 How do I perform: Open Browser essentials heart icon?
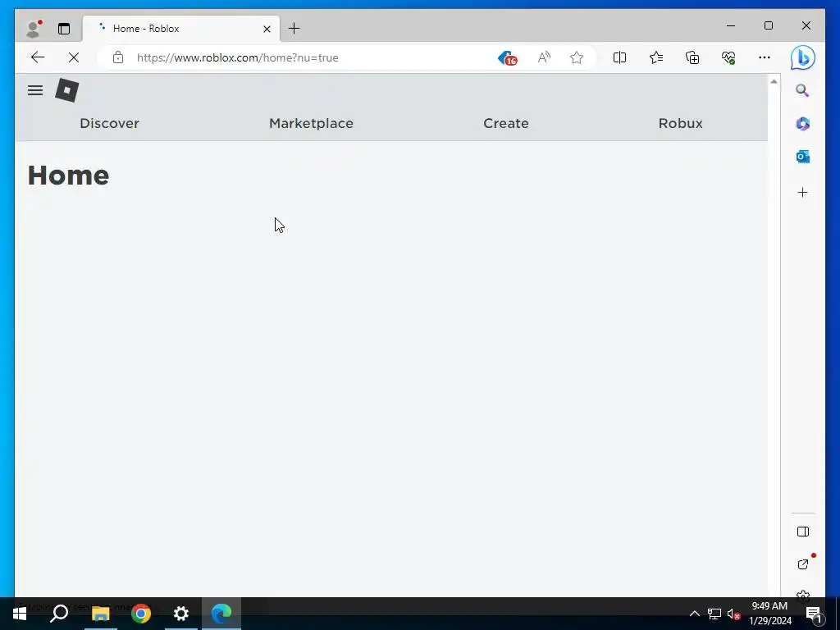pos(728,57)
